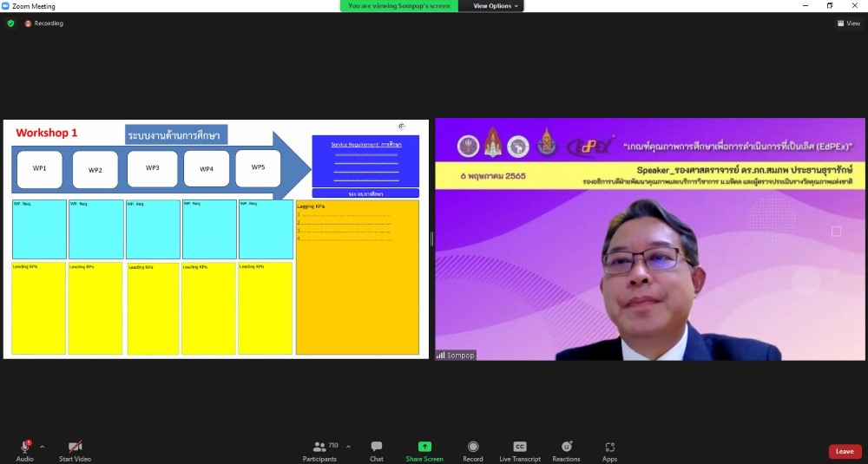This screenshot has width=868, height=464.
Task: Open the Reactions menu
Action: click(566, 450)
